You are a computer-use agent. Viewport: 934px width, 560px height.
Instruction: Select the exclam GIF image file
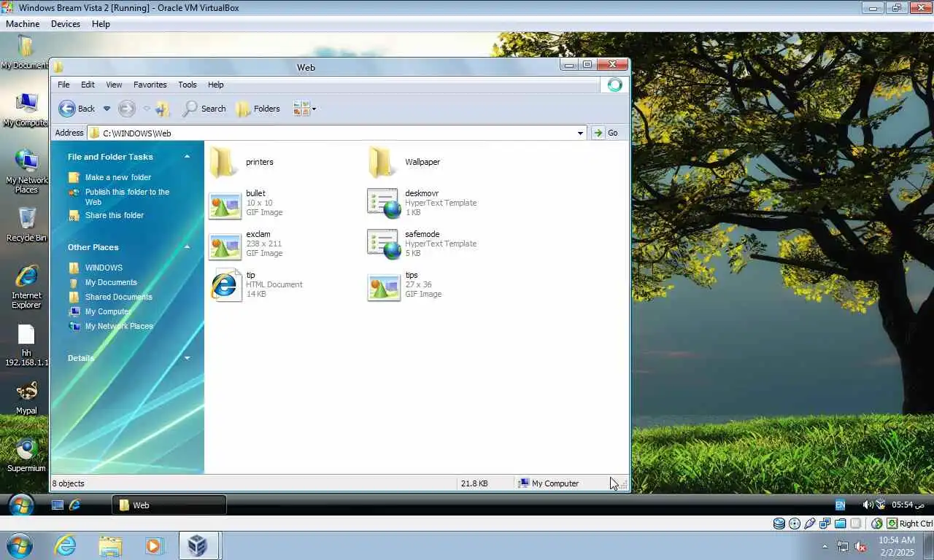click(246, 244)
